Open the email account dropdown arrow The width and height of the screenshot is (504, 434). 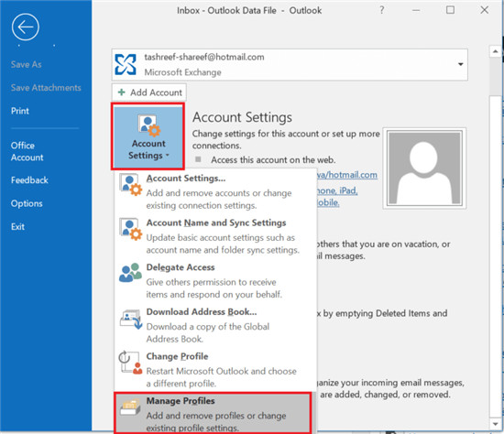(x=460, y=64)
